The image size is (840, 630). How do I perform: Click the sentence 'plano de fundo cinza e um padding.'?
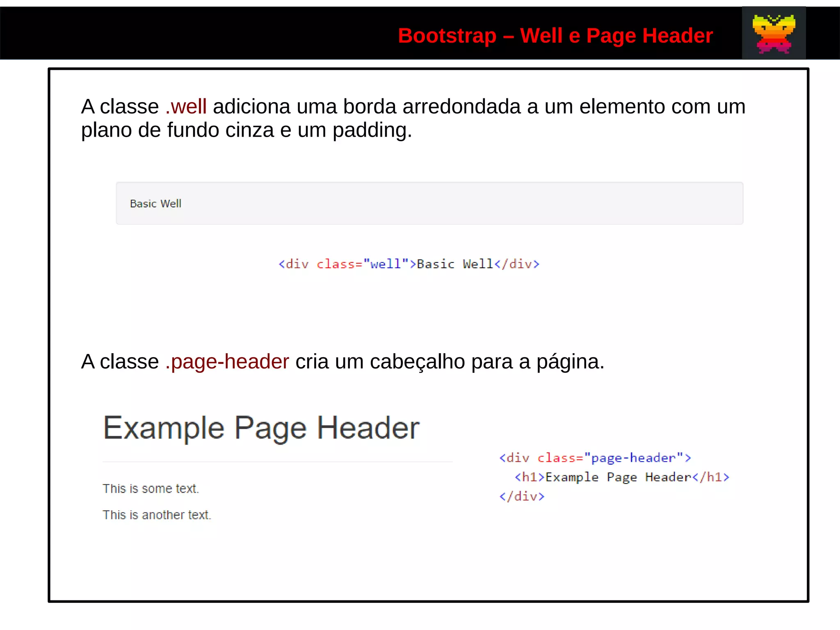pos(247,130)
